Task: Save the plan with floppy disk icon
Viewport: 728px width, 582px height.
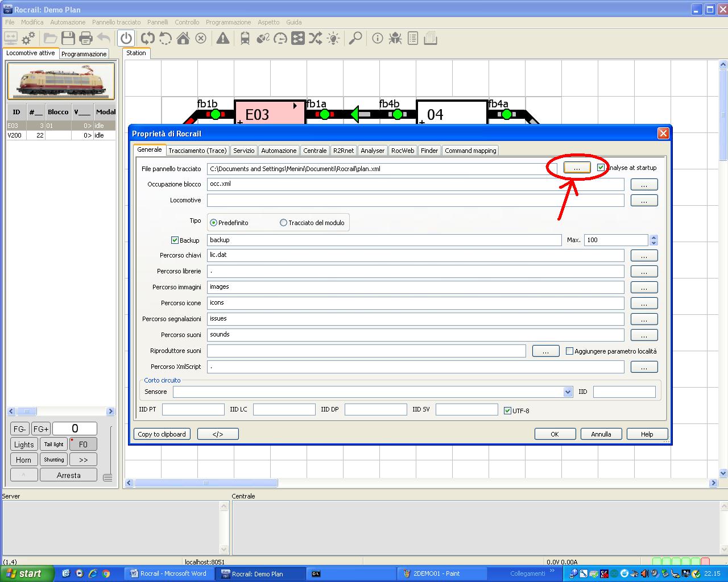Action: click(x=68, y=38)
